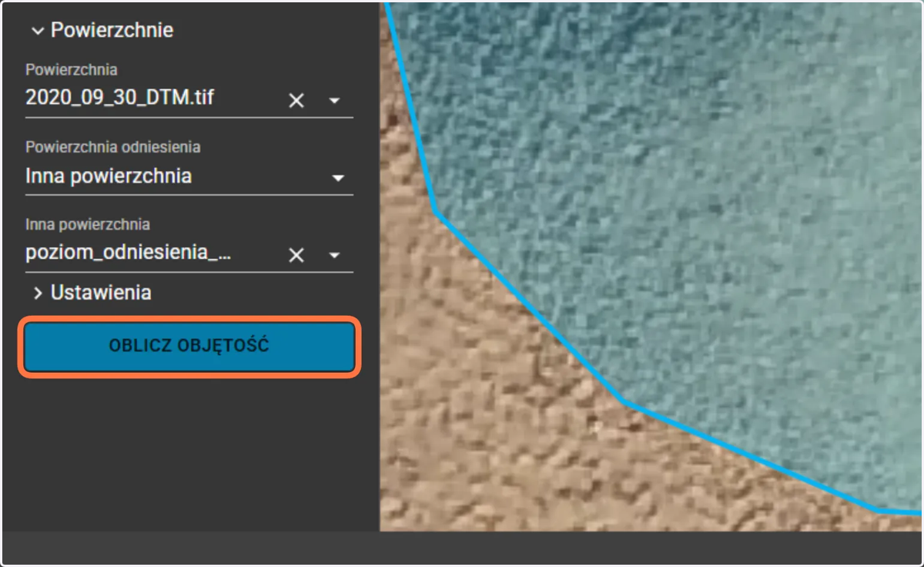Open the Inna powierzchnia dropdown arrow
This screenshot has height=567, width=924.
click(x=335, y=255)
